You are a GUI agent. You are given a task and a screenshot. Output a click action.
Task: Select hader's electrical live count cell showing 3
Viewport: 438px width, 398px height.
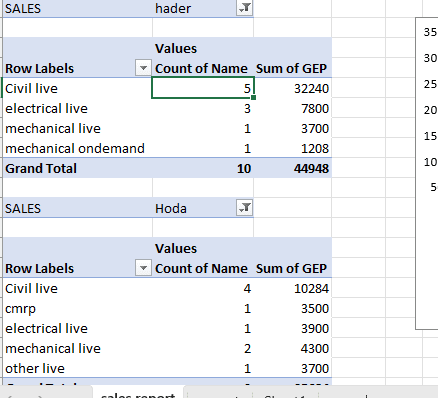pos(203,108)
